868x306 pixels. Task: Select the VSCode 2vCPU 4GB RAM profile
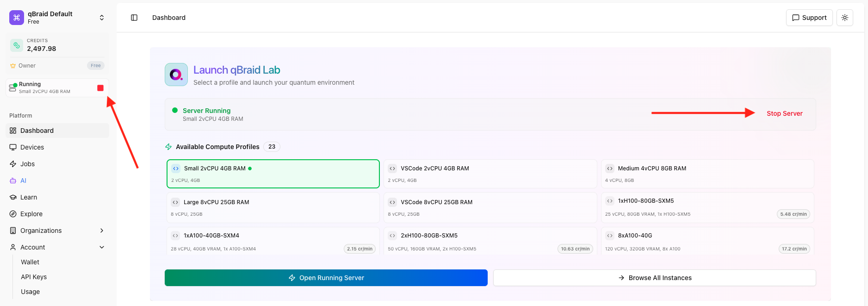click(x=490, y=174)
